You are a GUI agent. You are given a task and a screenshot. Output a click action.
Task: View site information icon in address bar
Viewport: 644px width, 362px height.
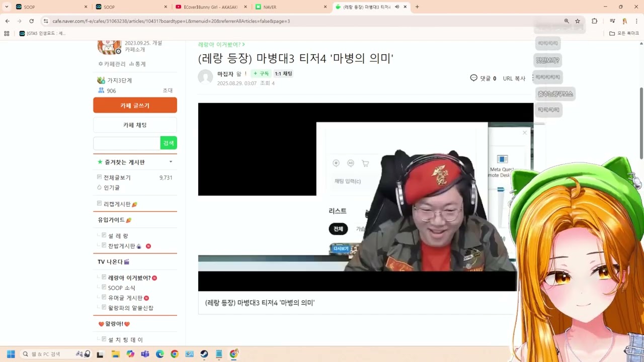click(x=45, y=21)
